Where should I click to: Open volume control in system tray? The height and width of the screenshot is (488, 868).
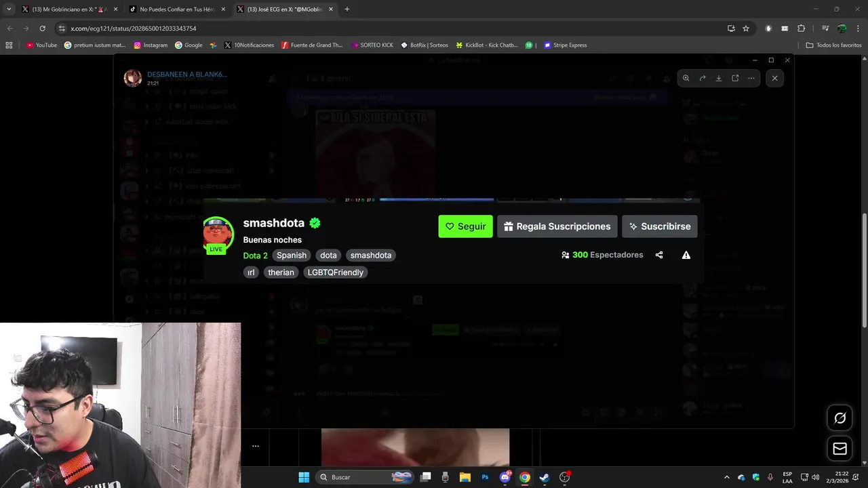[816, 477]
